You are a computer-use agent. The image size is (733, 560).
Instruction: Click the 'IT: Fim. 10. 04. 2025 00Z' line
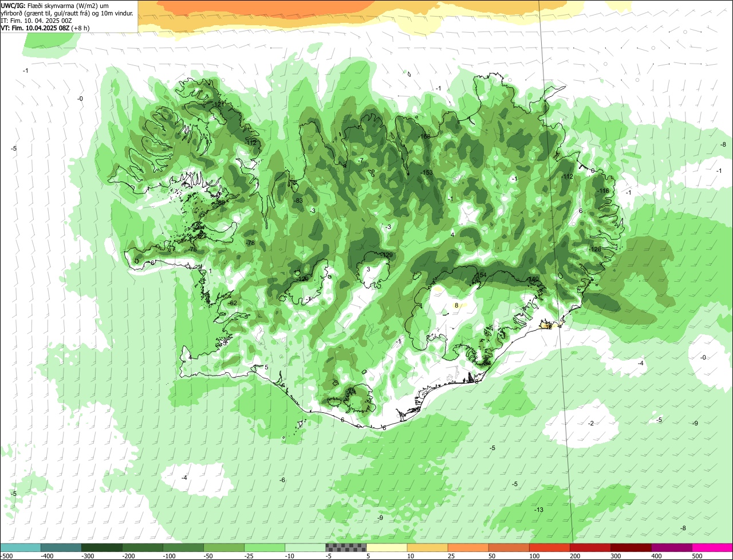pyautogui.click(x=36, y=20)
